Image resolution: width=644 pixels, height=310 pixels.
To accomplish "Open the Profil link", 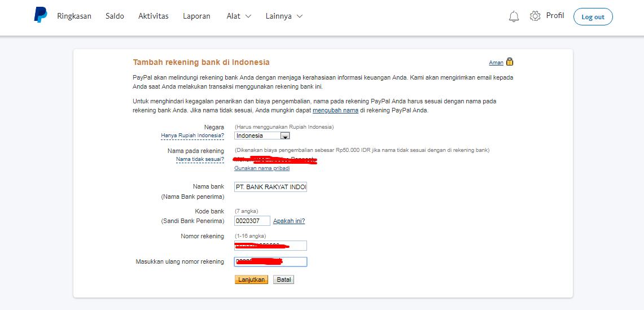I will (555, 16).
